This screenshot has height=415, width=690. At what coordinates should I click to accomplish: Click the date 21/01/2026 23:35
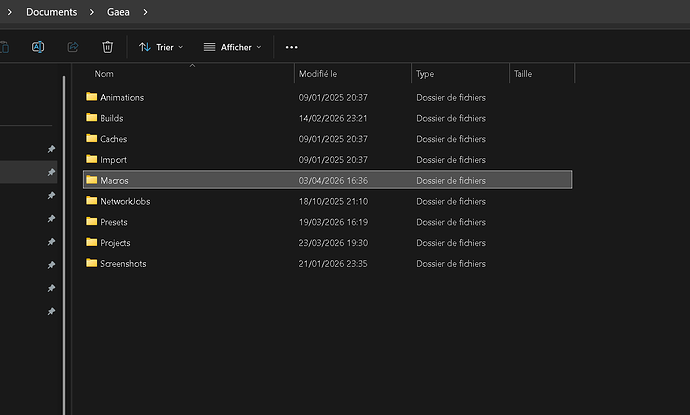click(x=333, y=264)
